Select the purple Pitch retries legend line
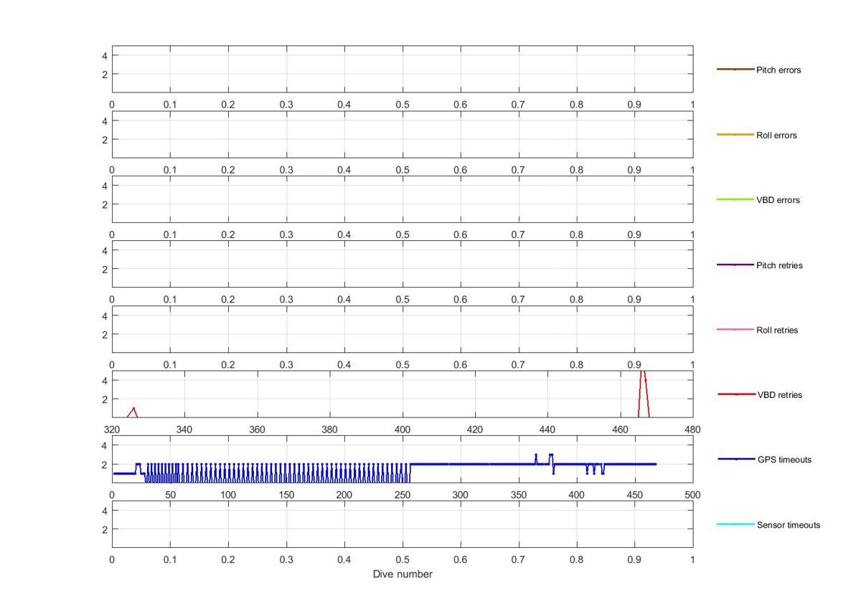The image size is (861, 616). pyautogui.click(x=735, y=265)
